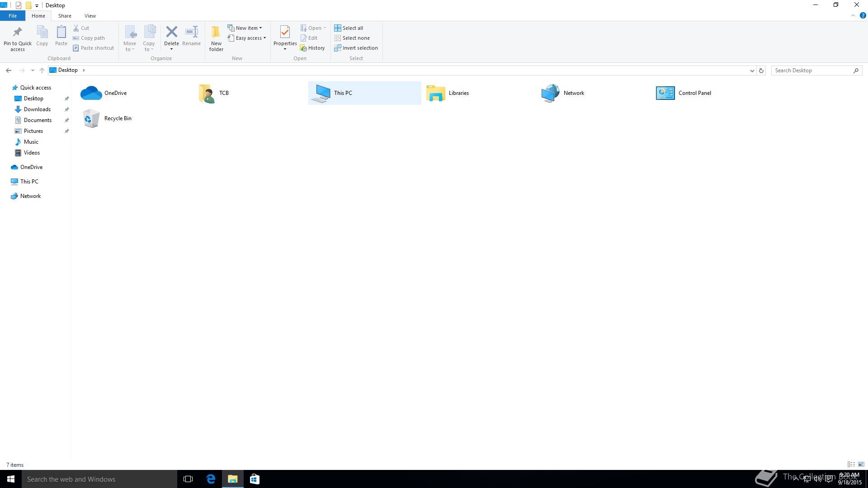The width and height of the screenshot is (868, 488).
Task: Open This PC in navigation pane
Action: pyautogui.click(x=29, y=182)
